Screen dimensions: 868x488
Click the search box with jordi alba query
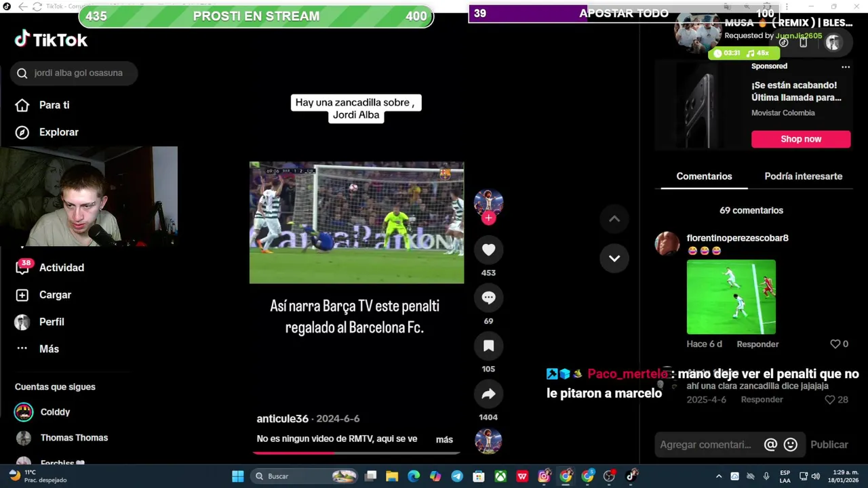click(x=73, y=73)
